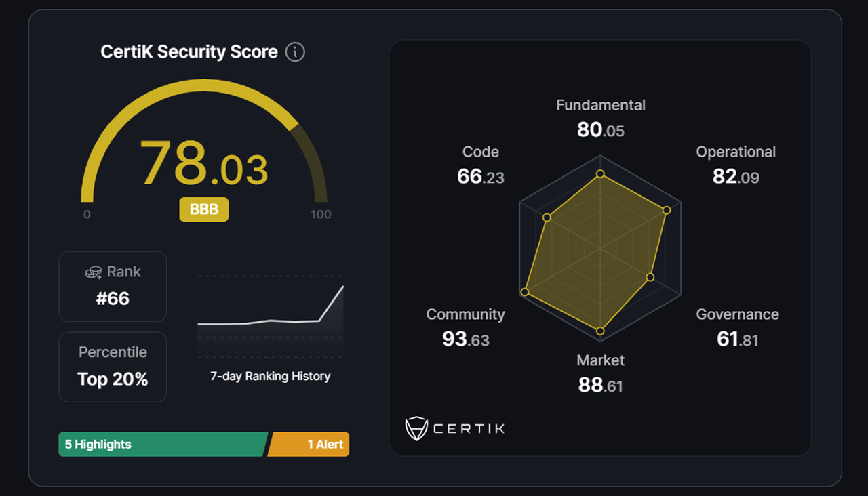
Task: Click the Top 20% percentile text
Action: 113,379
